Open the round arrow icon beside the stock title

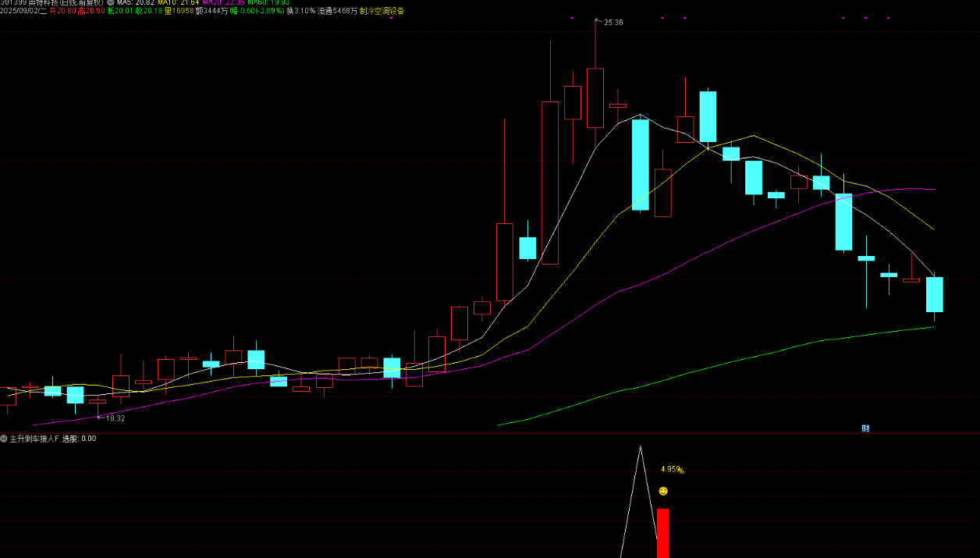point(110,2)
